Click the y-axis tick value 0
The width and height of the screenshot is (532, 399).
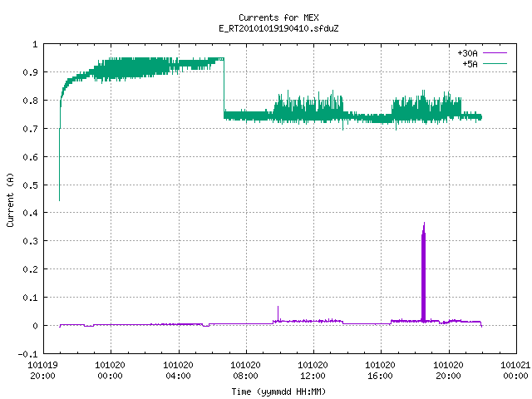click(x=35, y=326)
